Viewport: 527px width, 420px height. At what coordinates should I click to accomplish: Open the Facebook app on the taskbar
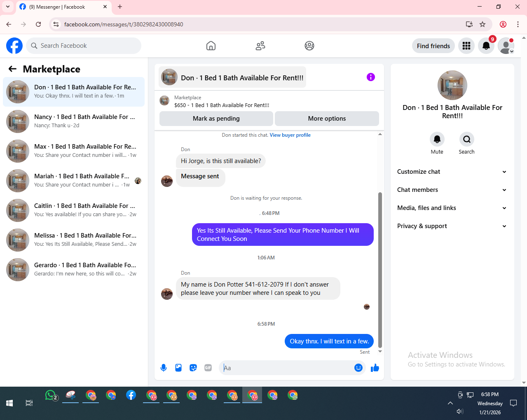pos(131,395)
